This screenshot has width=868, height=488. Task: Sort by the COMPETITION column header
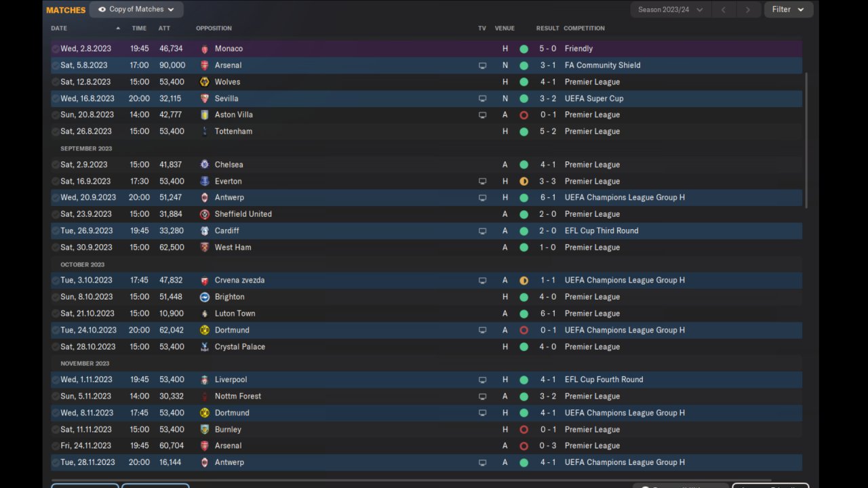[x=584, y=28]
